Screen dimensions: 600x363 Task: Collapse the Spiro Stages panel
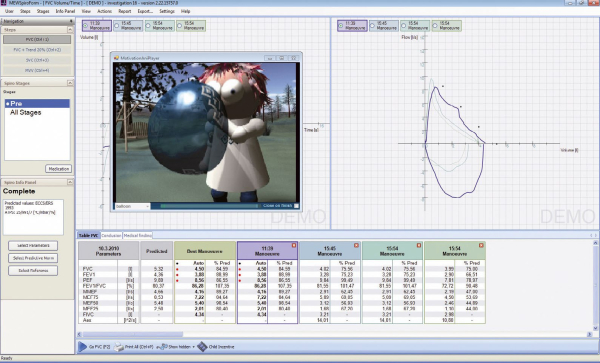(x=70, y=83)
